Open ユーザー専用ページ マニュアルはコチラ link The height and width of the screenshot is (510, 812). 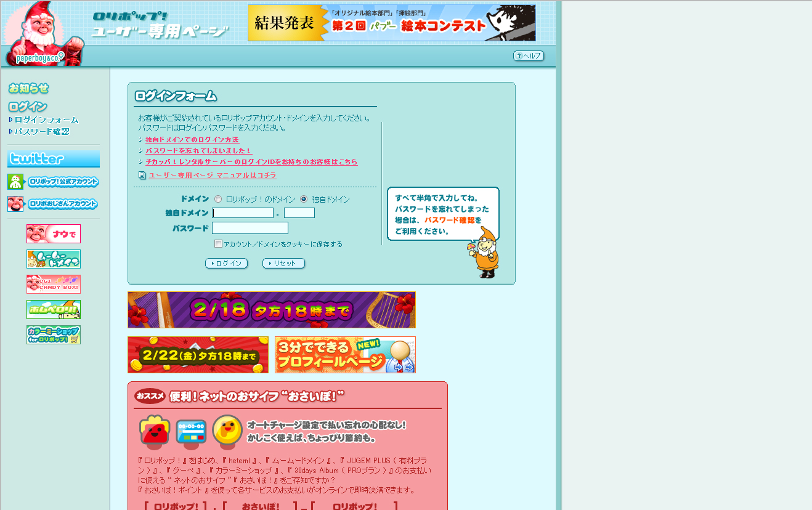tap(213, 176)
